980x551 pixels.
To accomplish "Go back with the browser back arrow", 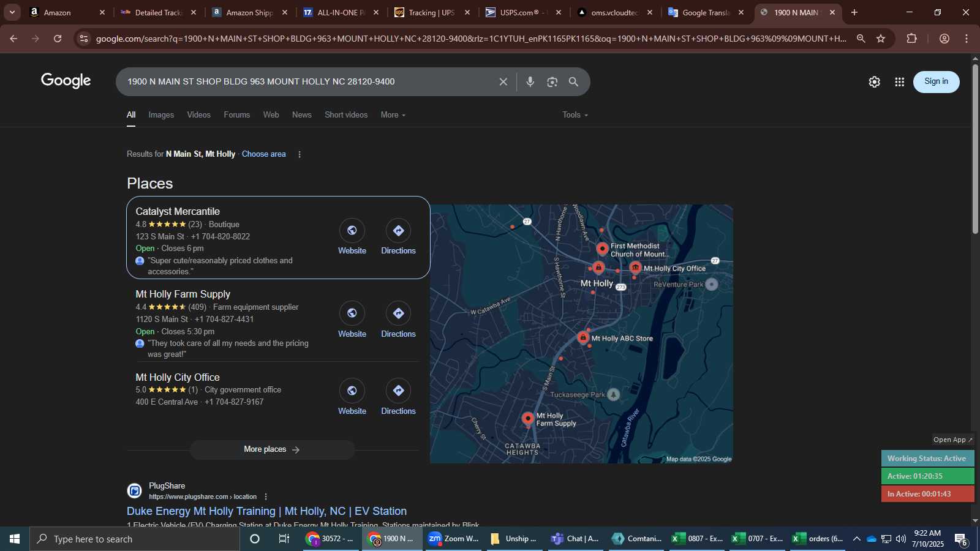I will [13, 39].
